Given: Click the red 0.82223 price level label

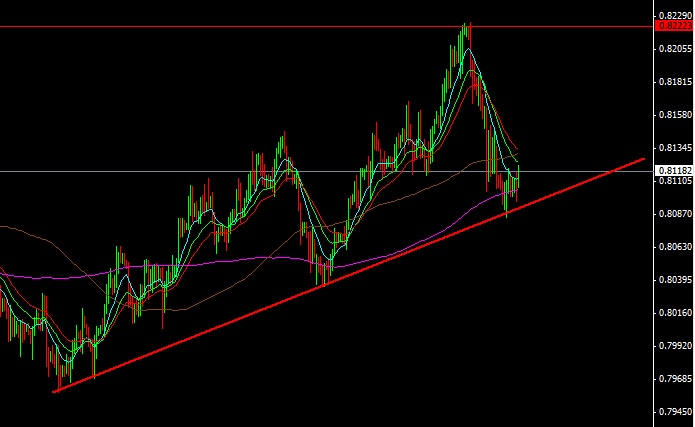Looking at the screenshot, I should point(674,26).
